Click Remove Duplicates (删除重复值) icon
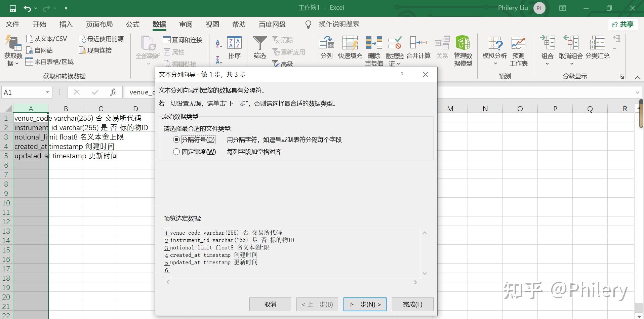The height and width of the screenshot is (319, 644). (x=374, y=51)
